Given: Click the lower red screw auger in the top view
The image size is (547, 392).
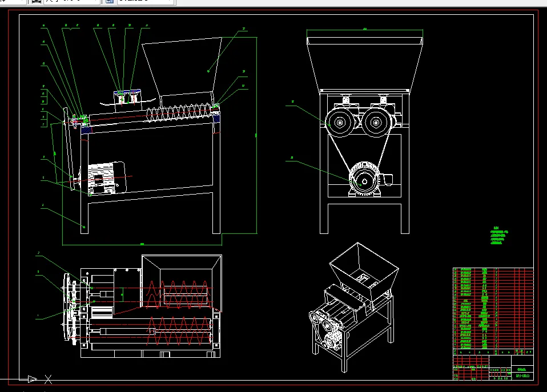Looking at the screenshot, I should tap(179, 330).
